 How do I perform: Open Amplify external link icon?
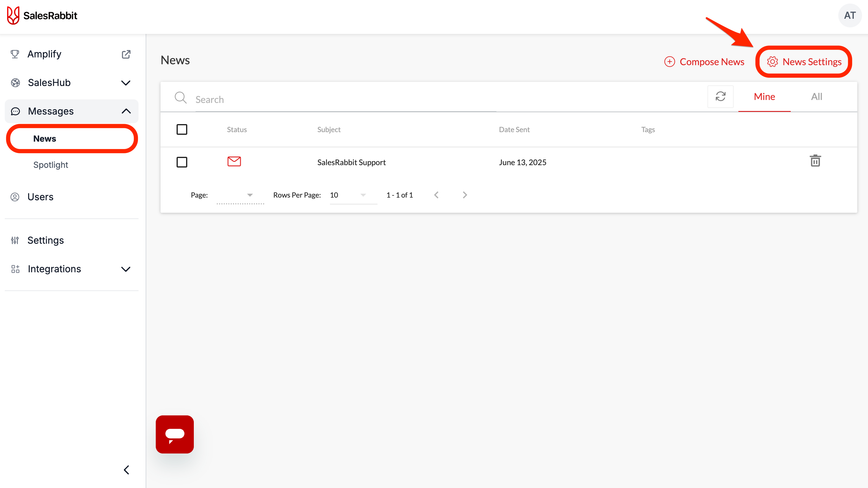click(126, 54)
